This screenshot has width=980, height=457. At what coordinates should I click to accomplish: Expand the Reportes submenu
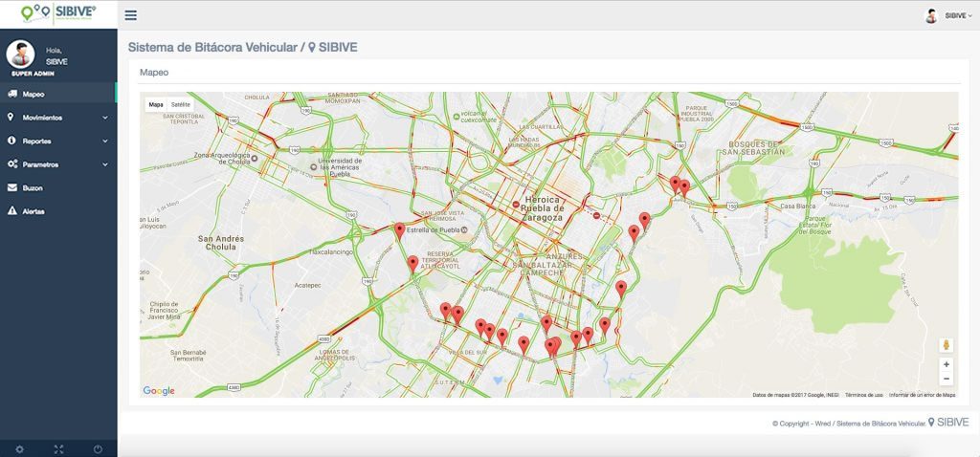click(x=57, y=141)
